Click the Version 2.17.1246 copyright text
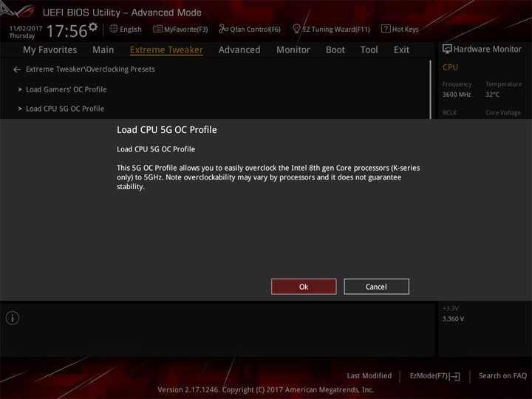532x399 pixels. [266, 390]
